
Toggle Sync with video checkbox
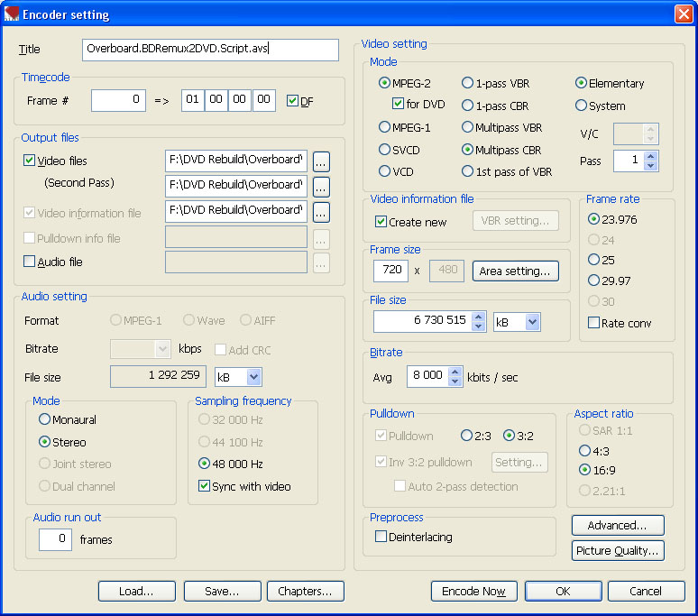[204, 485]
